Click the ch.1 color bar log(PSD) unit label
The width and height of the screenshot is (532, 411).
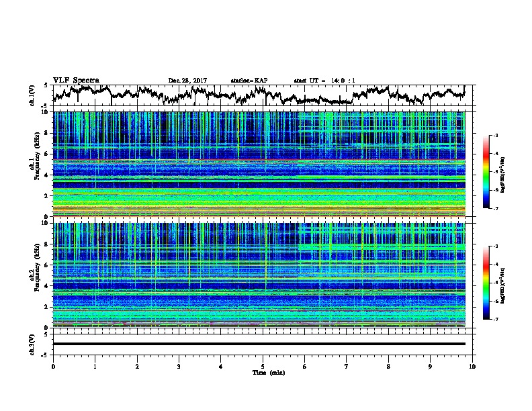tap(503, 175)
